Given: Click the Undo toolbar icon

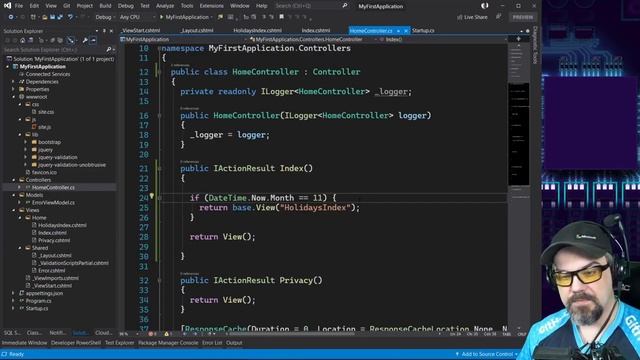Looking at the screenshot, I should coord(70,17).
